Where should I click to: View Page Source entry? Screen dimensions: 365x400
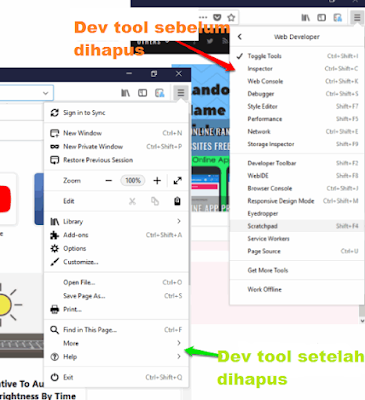(x=297, y=251)
